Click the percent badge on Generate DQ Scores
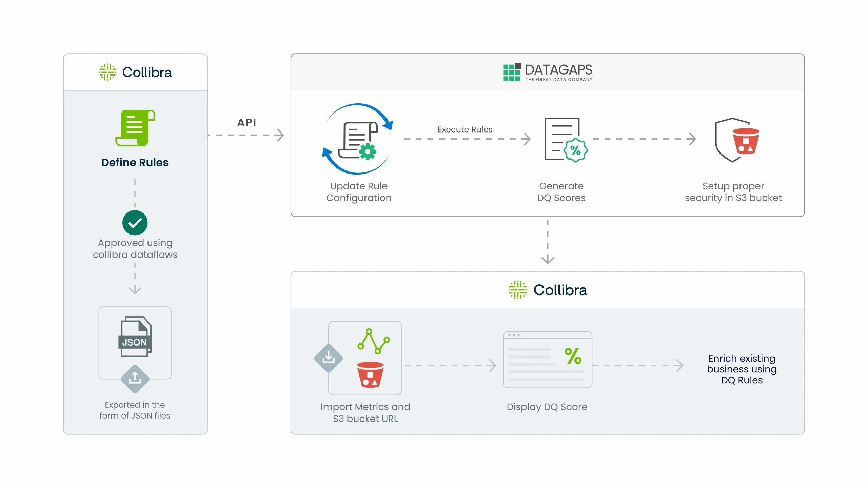The image size is (868, 488). 575,149
